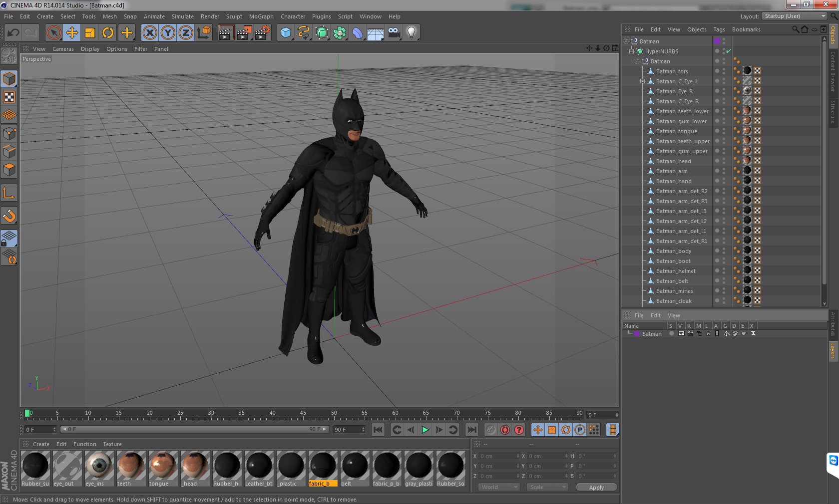
Task: Activate the Scale tool
Action: [90, 33]
